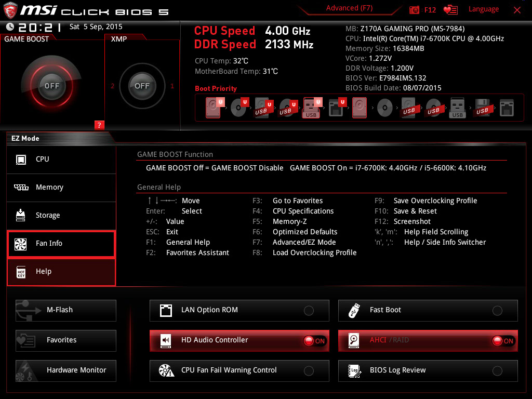This screenshot has height=399, width=532.
Task: Click the "BIOS Ver: E7984IMS.132" line
Action: [x=386, y=78]
